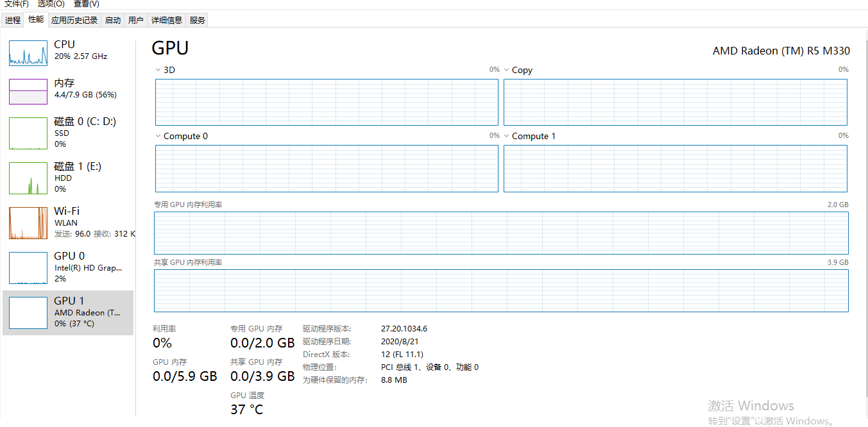The image size is (868, 427).
Task: Open the 查看 (View) menu
Action: 87,4
